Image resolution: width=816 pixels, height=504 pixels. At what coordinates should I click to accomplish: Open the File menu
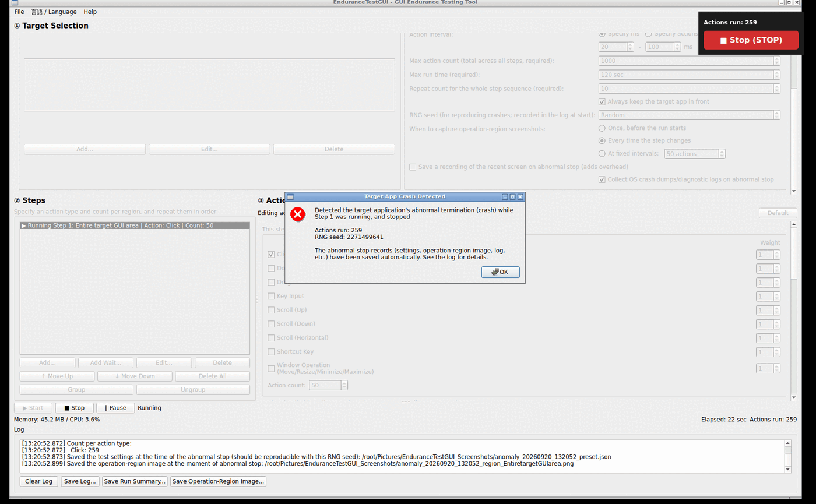(x=19, y=12)
